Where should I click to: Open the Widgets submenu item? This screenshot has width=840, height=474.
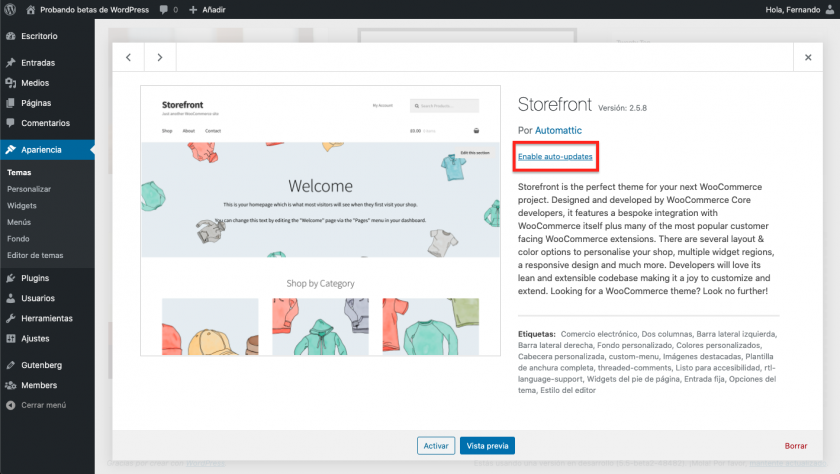click(x=22, y=205)
